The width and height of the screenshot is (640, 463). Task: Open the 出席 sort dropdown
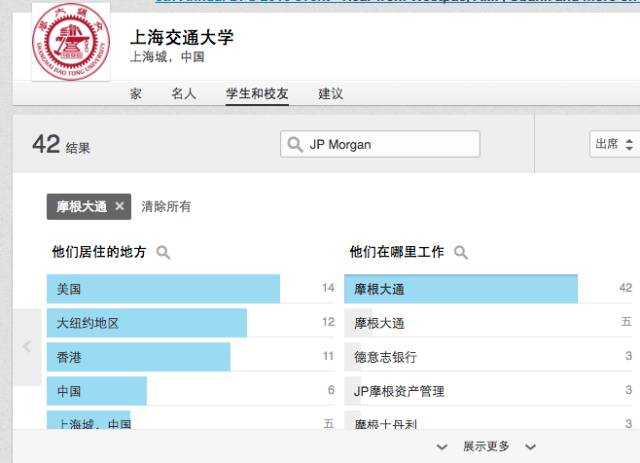[614, 144]
